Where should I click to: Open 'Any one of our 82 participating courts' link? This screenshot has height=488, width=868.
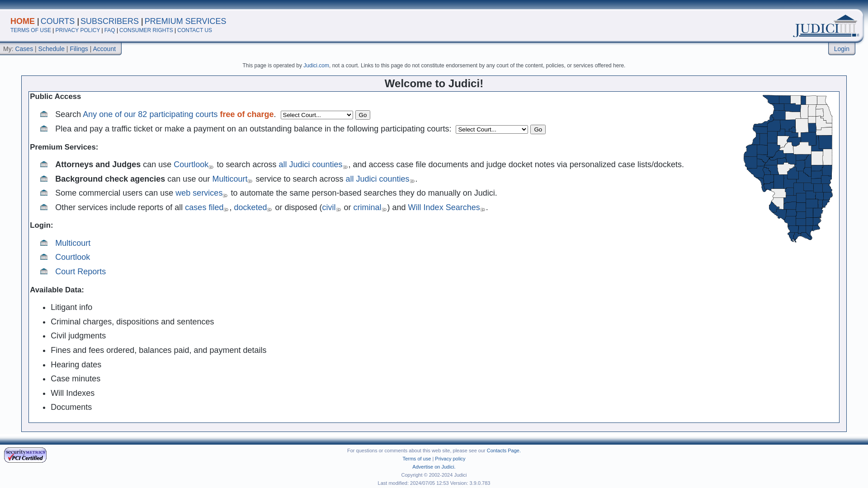tap(150, 114)
